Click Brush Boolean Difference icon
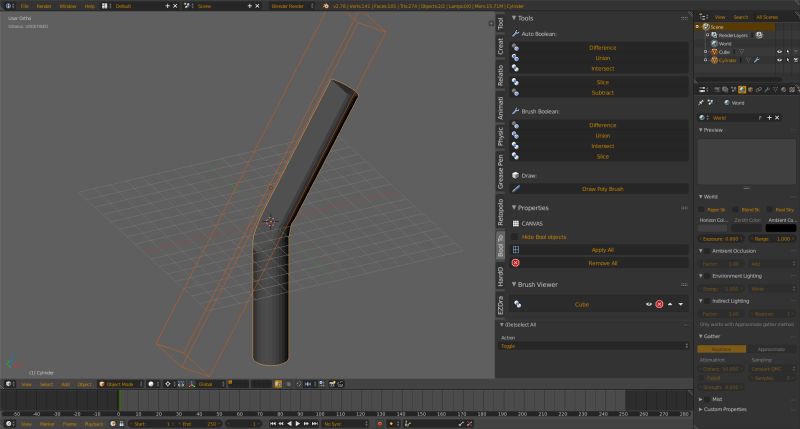 click(x=515, y=125)
